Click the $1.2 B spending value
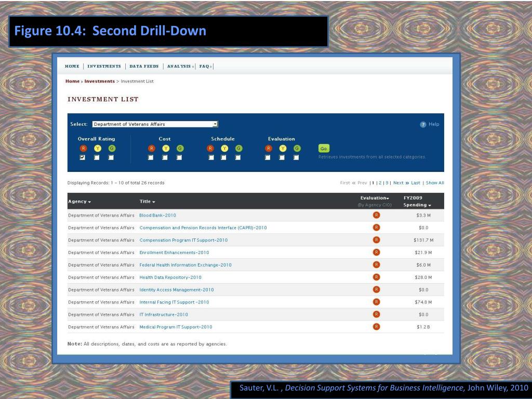The height and width of the screenshot is (399, 532). pos(423,327)
